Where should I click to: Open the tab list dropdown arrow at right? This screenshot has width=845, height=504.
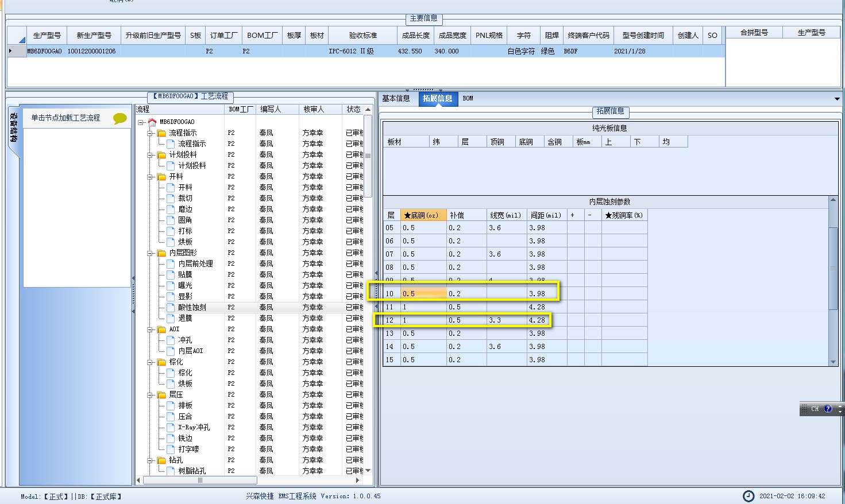pos(837,99)
